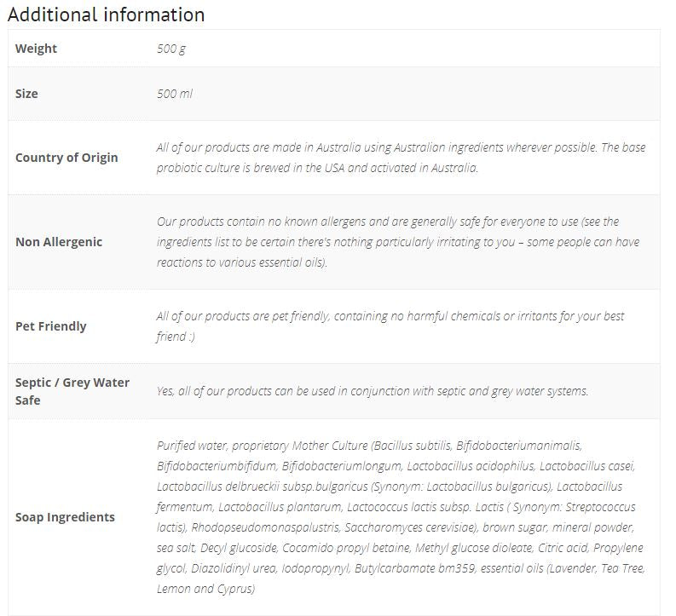This screenshot has height=616, width=676.
Task: Click the Saccharomyces cerevisiae ingredient
Action: [x=411, y=527]
